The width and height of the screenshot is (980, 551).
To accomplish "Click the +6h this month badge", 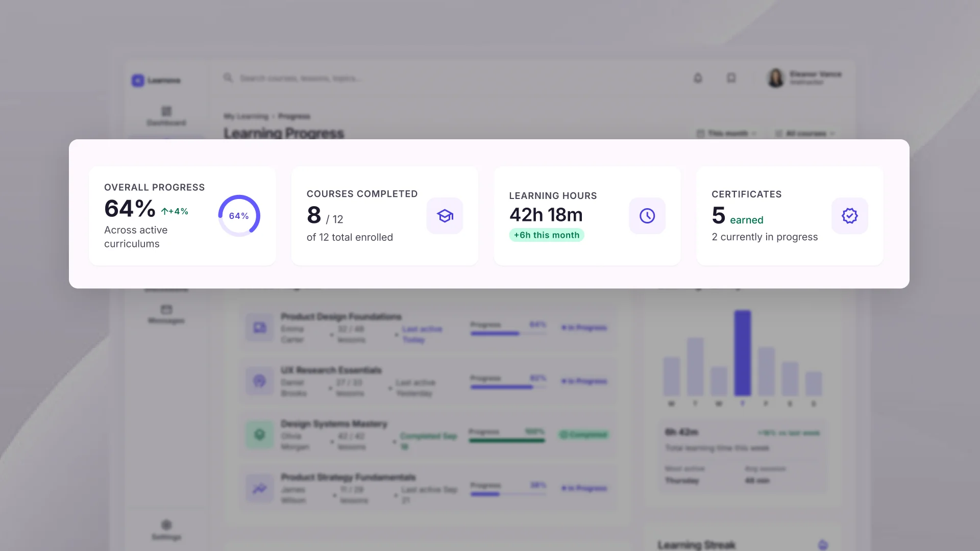I will (x=547, y=235).
